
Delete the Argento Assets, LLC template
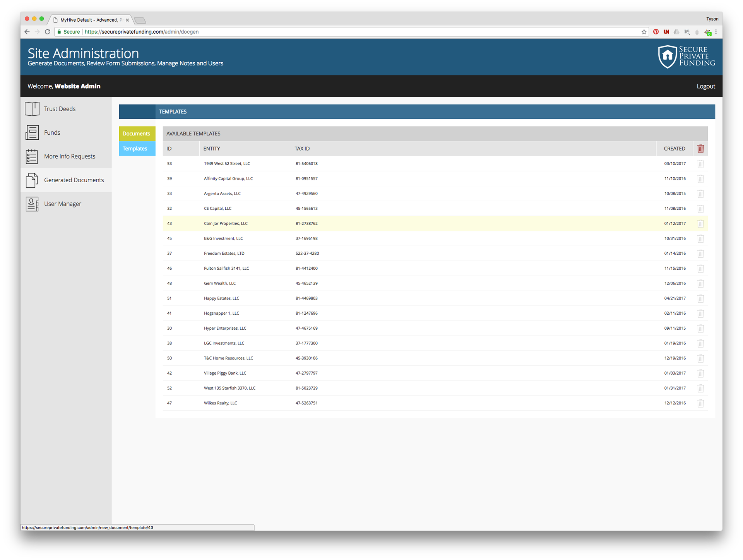[x=700, y=194]
